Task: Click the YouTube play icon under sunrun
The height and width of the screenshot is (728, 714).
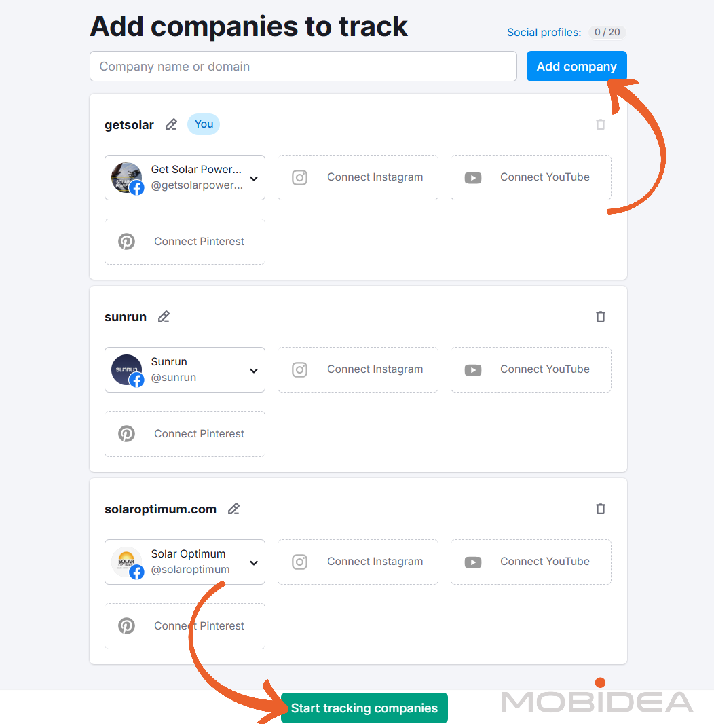Action: point(472,369)
